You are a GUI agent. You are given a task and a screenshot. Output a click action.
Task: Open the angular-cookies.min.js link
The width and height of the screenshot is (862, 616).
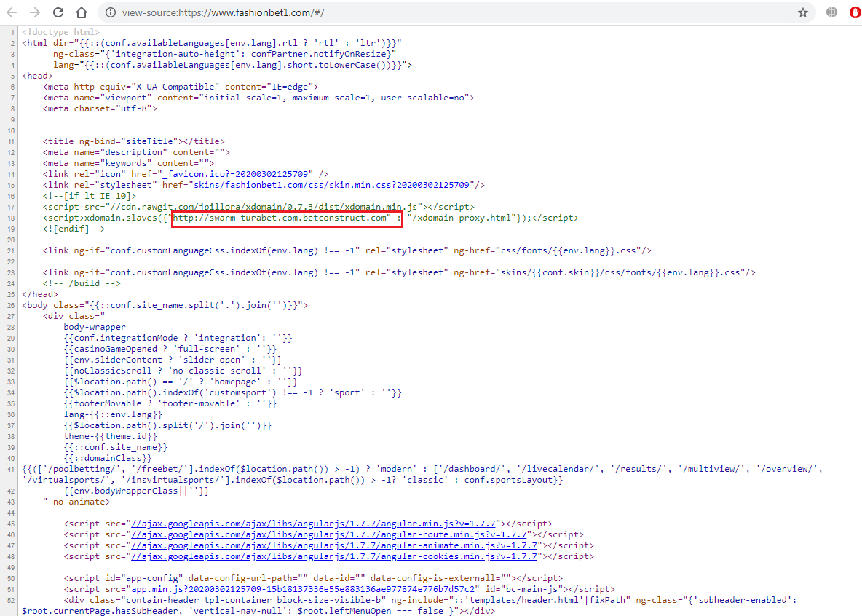pos(334,556)
